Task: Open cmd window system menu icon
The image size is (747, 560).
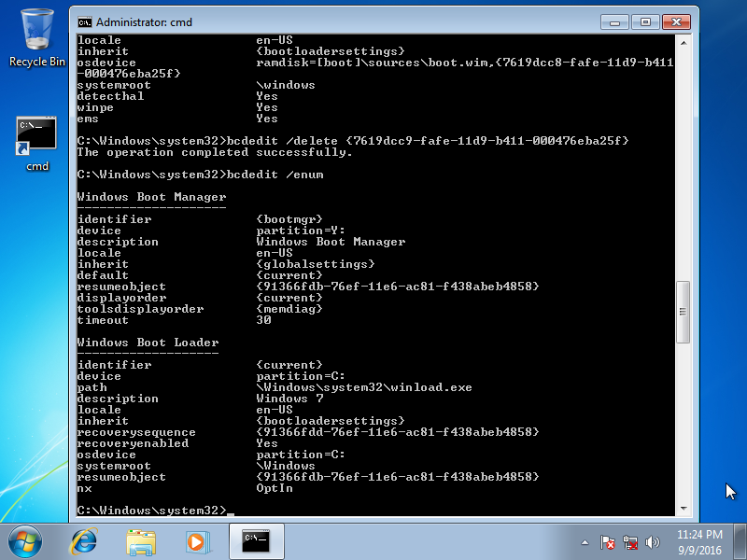Action: click(85, 22)
